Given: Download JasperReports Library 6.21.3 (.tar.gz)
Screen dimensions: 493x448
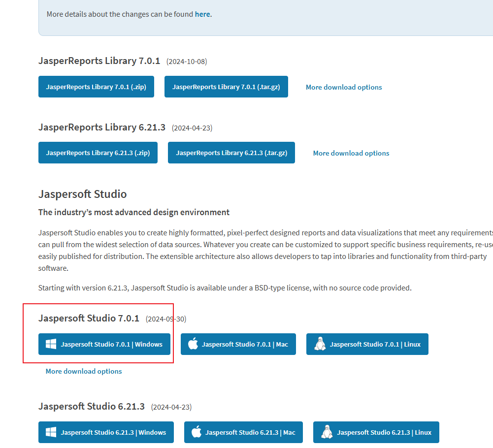Looking at the screenshot, I should pyautogui.click(x=231, y=153).
